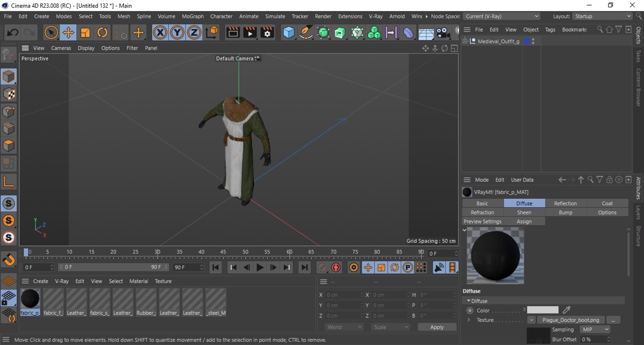Click frame 45 on the timeline ruler
This screenshot has width=644, height=345.
click(x=223, y=252)
